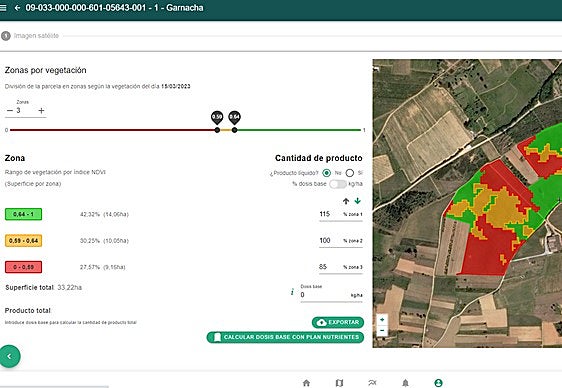Open user profile in bottom navigation
Viewport: 562px width, 388px height.
pyautogui.click(x=438, y=383)
